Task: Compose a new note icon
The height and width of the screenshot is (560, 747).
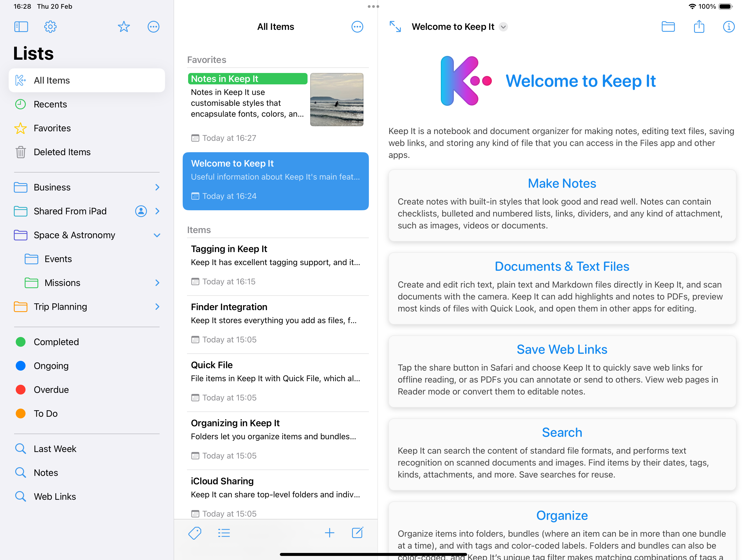Action: (x=357, y=532)
